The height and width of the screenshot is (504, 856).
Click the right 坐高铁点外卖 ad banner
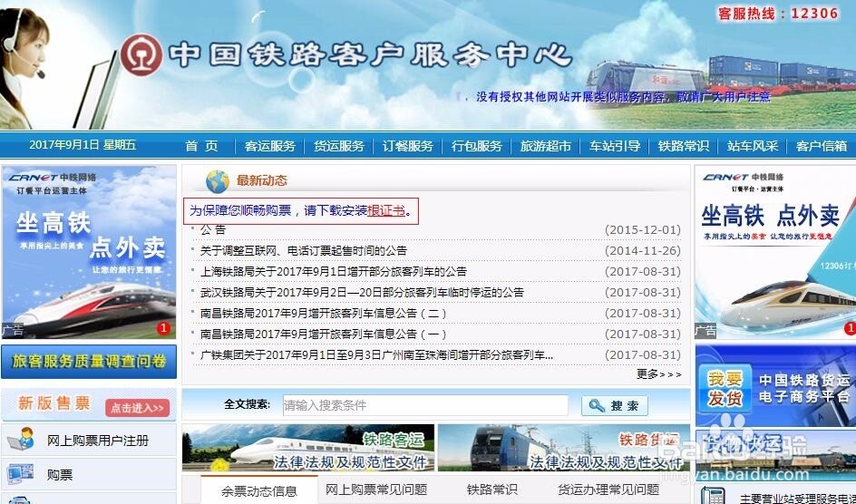pyautogui.click(x=775, y=251)
